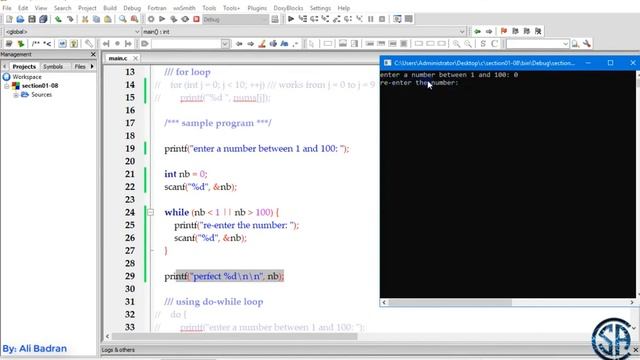Show more Management tabs with the right arrow

(x=92, y=66)
